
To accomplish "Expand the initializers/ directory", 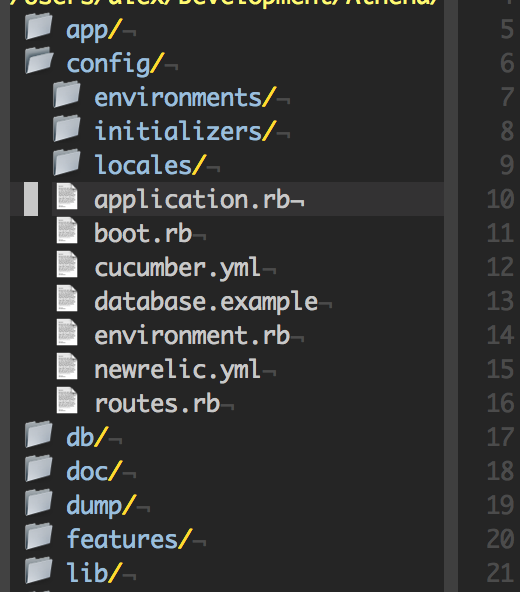I will (x=185, y=131).
